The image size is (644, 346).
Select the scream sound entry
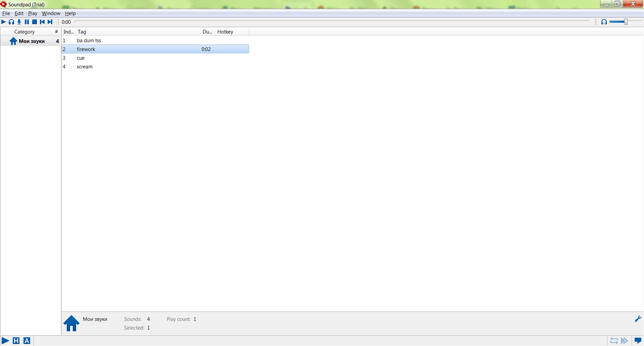(x=155, y=66)
